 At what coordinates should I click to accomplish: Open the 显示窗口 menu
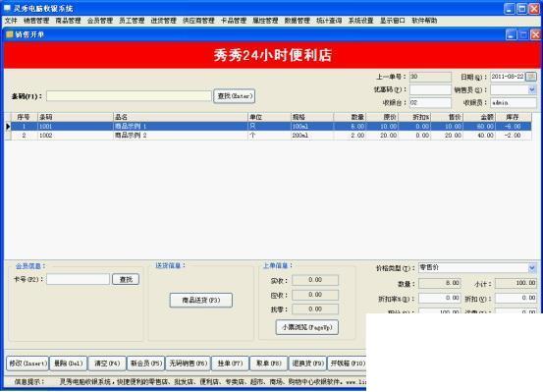click(393, 21)
